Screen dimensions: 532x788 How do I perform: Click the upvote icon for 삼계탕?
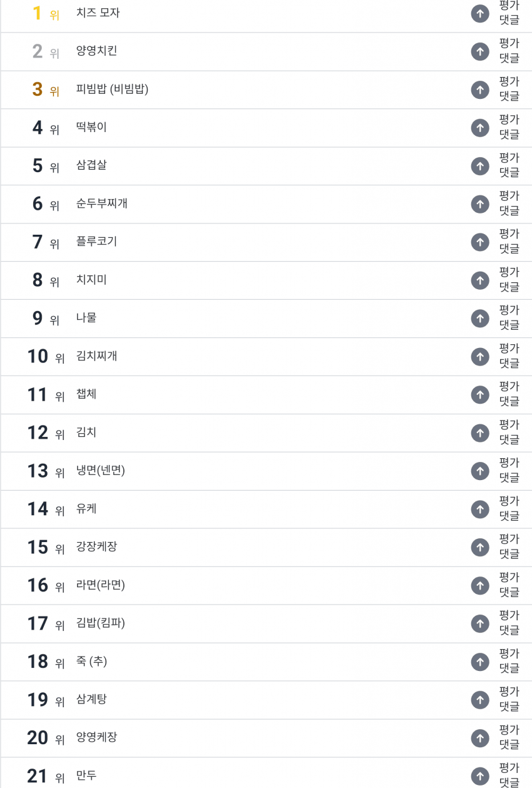tap(480, 700)
